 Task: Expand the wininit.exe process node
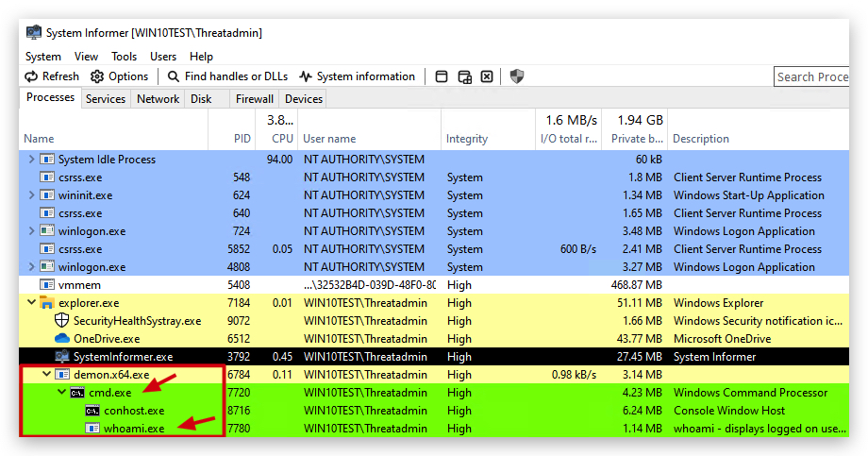pyautogui.click(x=31, y=195)
